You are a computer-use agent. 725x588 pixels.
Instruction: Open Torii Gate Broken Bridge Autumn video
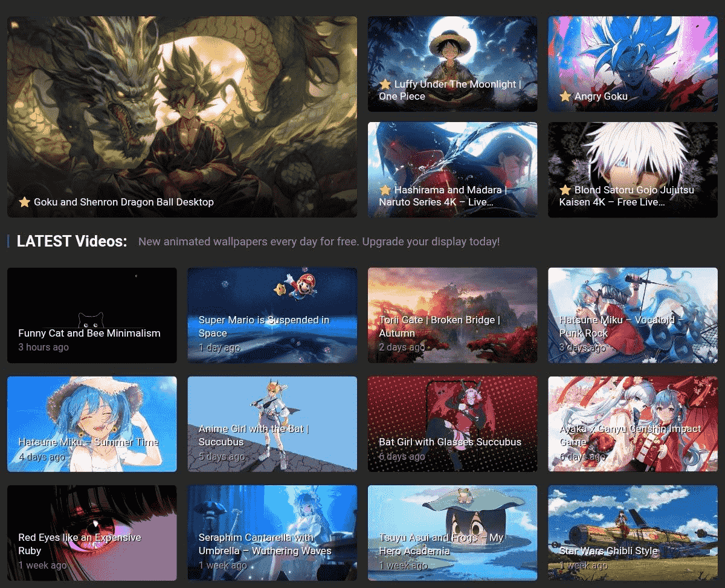(x=453, y=315)
